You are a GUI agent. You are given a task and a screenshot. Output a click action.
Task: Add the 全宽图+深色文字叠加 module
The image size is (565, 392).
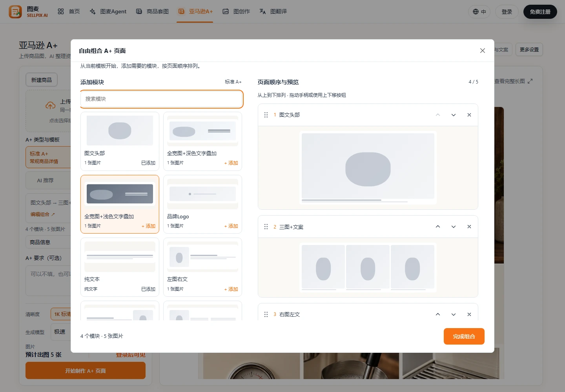tap(231, 163)
